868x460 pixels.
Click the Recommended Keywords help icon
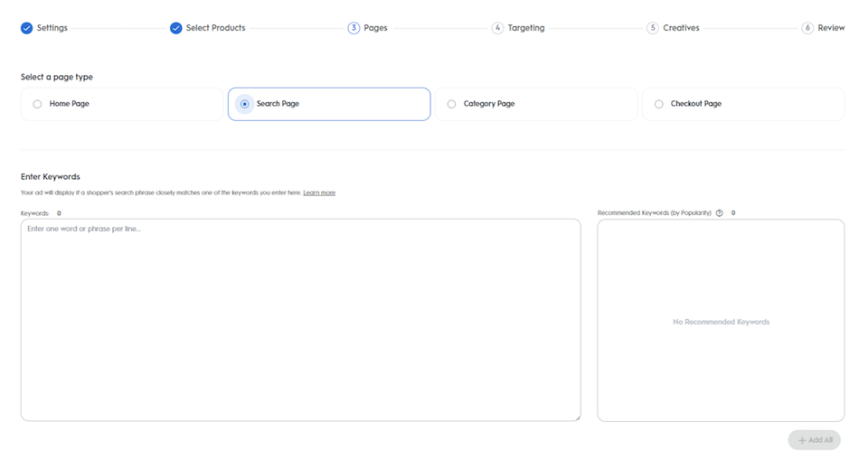(720, 213)
